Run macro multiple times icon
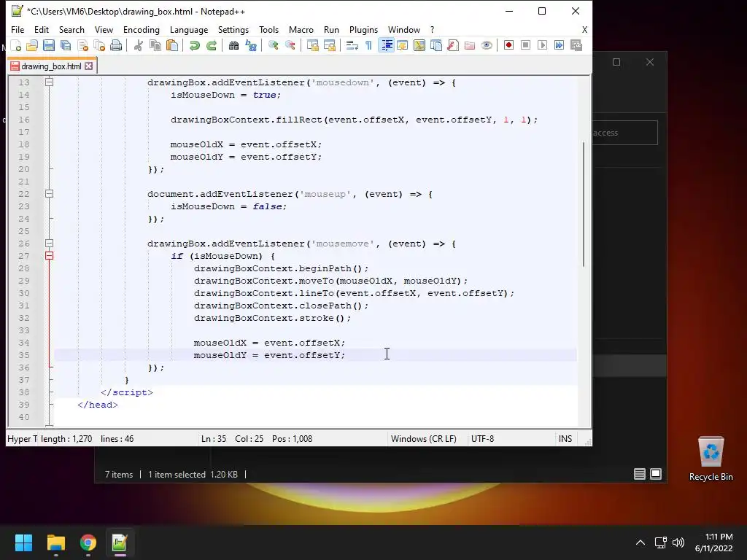 point(560,45)
